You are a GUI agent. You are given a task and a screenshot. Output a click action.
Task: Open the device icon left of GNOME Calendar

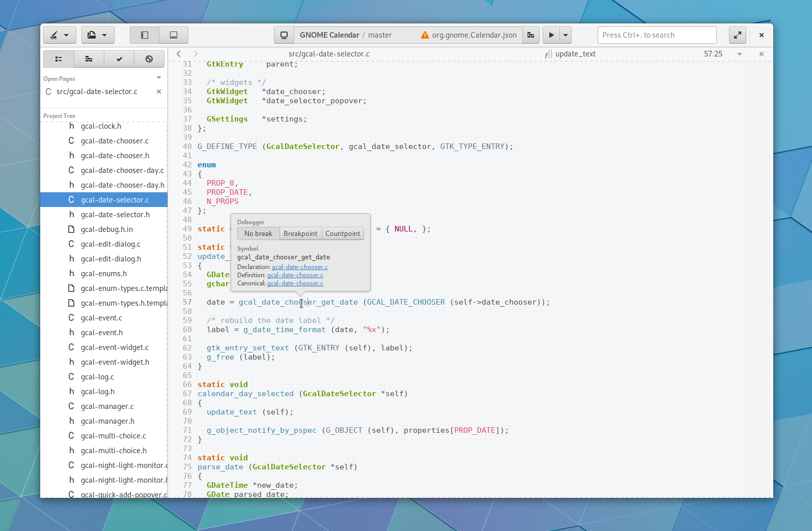(284, 35)
